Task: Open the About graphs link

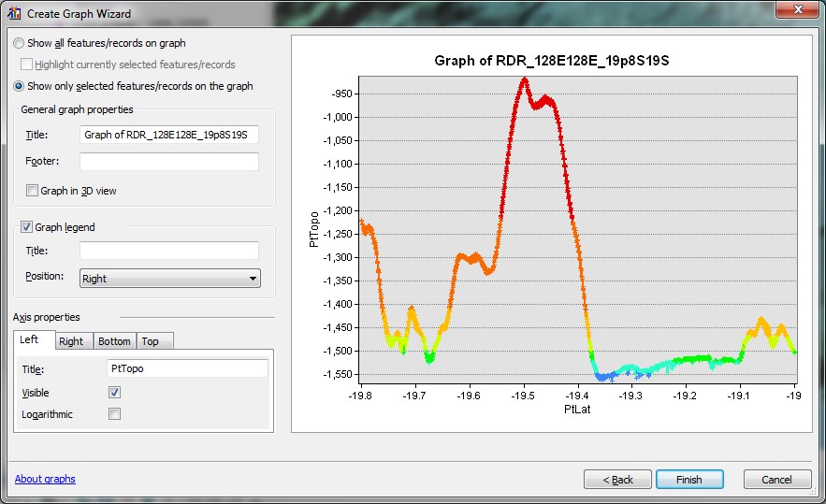Action: 45,479
